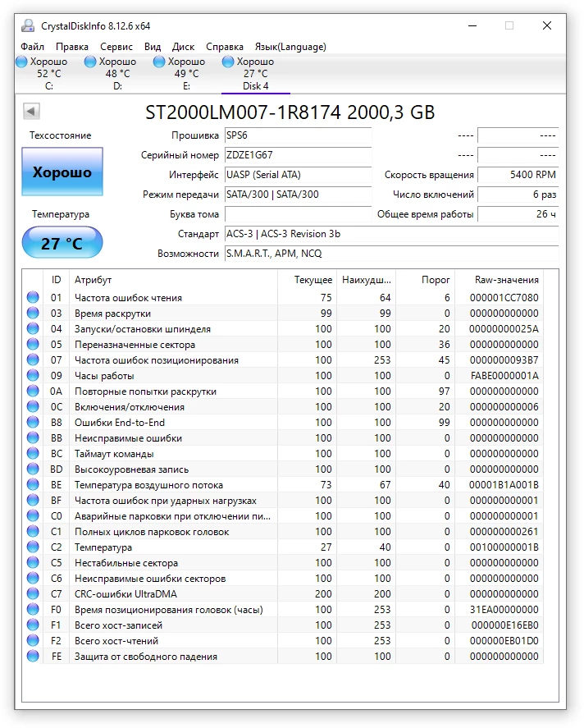Click status circle for attribute BF
This screenshot has height=728, width=584.
(33, 500)
